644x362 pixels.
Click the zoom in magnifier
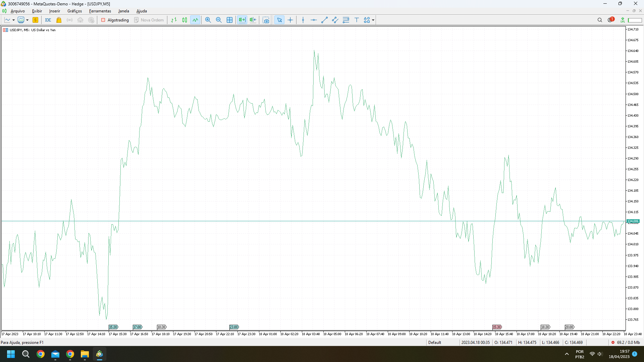(x=208, y=20)
